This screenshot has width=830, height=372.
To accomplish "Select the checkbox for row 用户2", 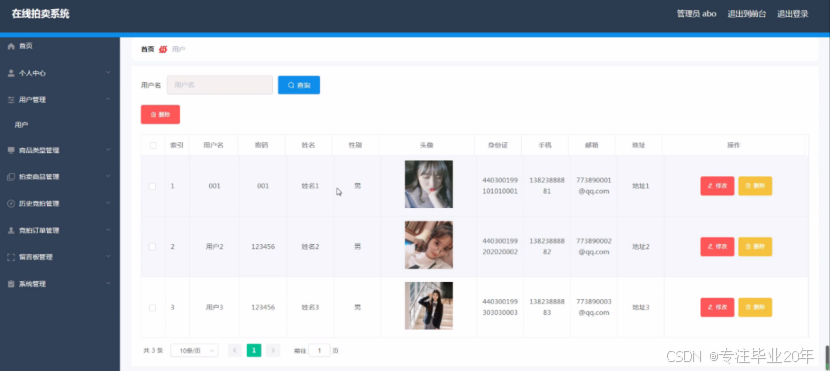I will click(152, 247).
